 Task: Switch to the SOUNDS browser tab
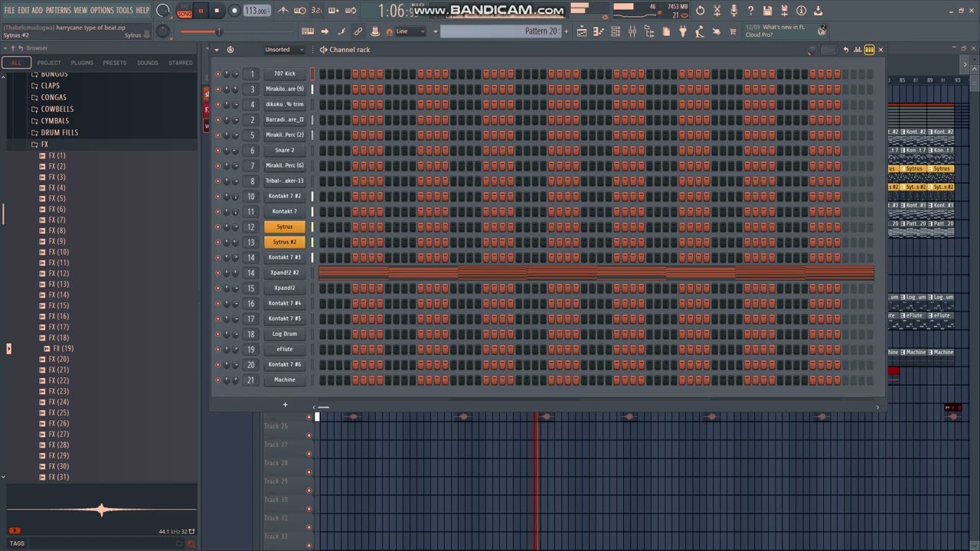click(147, 63)
